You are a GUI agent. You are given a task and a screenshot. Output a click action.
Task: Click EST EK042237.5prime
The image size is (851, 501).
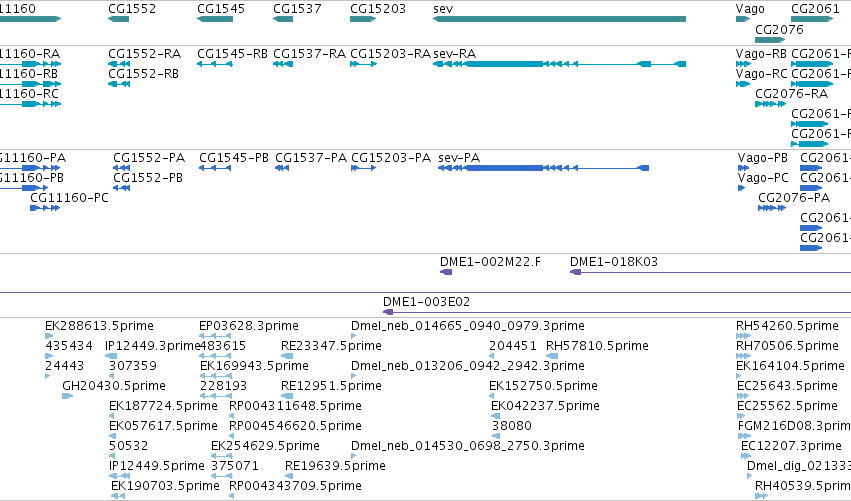(x=496, y=416)
